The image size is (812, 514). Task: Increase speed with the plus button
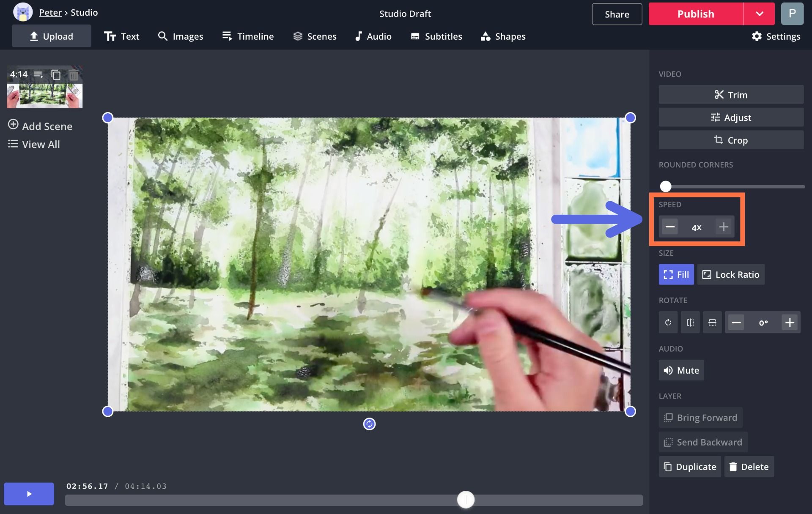[723, 227]
